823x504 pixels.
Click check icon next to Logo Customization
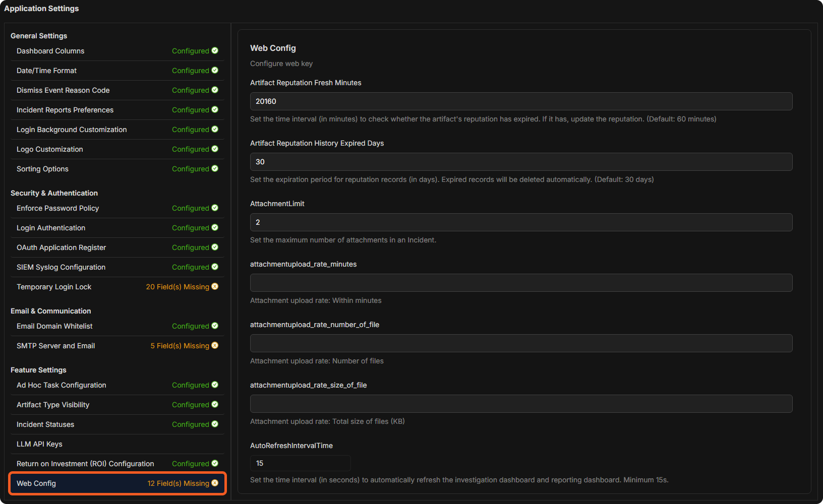coord(215,149)
